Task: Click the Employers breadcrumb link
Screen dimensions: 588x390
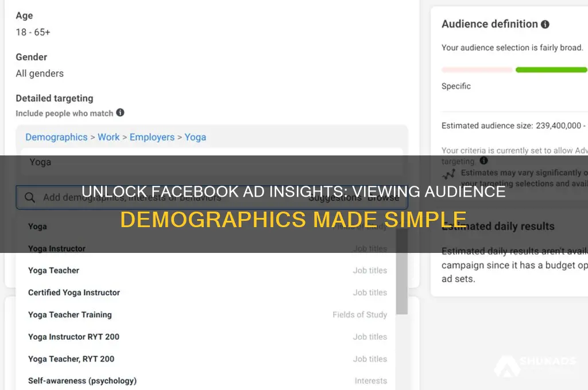Action: click(152, 137)
